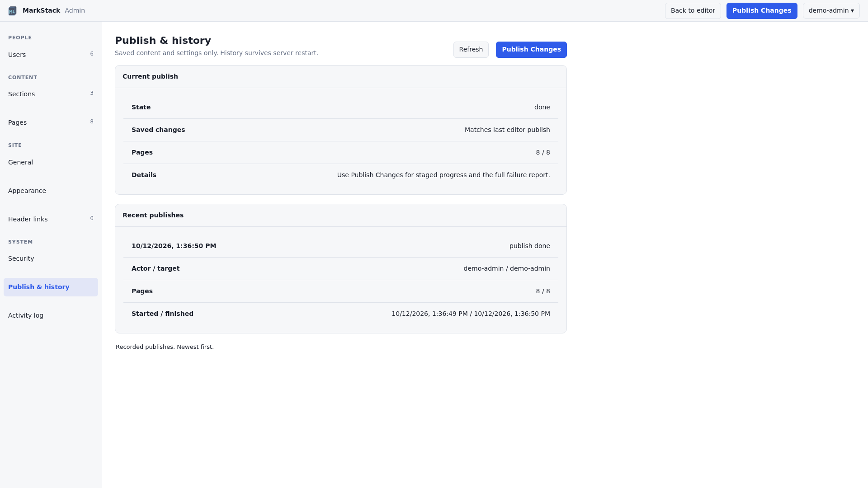The height and width of the screenshot is (488, 868).
Task: Click Publish Changes beside Refresh
Action: click(x=531, y=50)
